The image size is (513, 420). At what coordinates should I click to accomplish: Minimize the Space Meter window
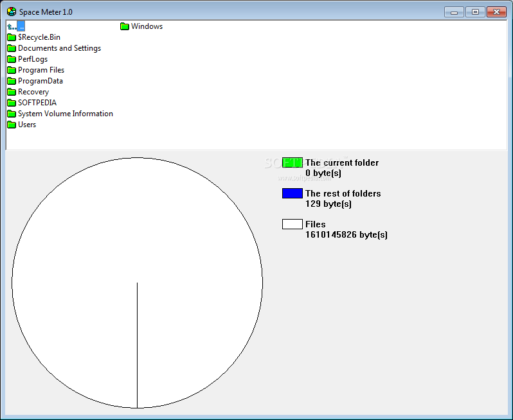pos(454,12)
